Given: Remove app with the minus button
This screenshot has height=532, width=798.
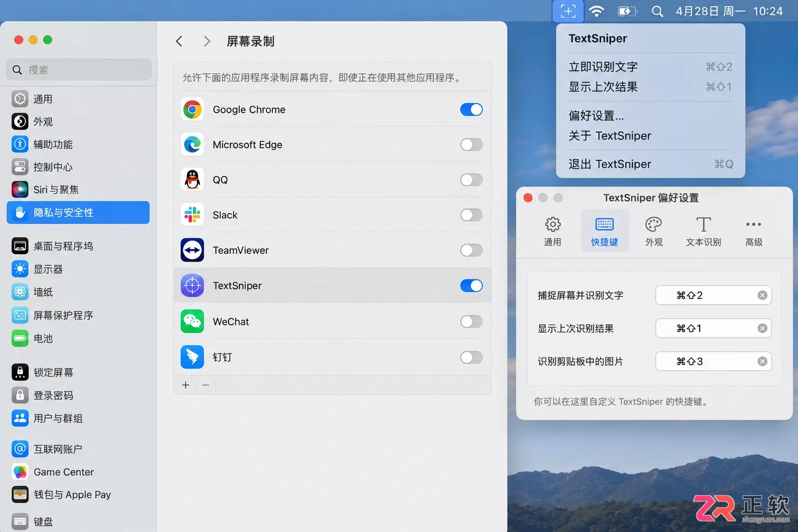Looking at the screenshot, I should click(206, 385).
